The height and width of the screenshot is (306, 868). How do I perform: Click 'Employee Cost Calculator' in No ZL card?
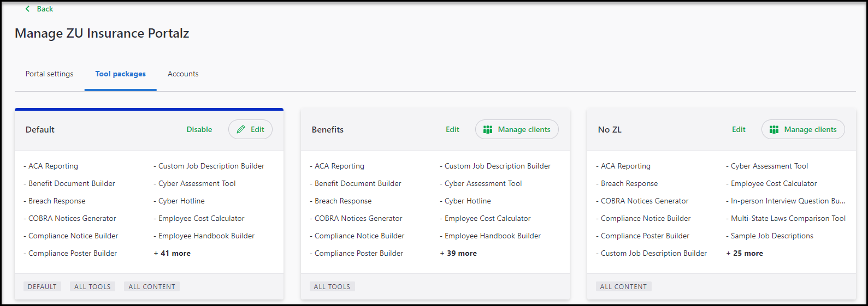(x=774, y=183)
